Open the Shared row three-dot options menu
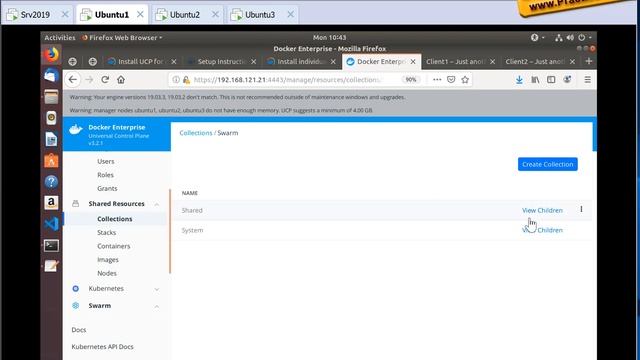This screenshot has width=640, height=360. pyautogui.click(x=581, y=209)
